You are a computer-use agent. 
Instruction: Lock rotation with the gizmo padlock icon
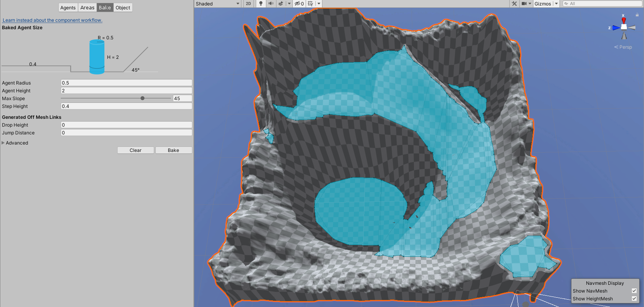click(x=637, y=15)
